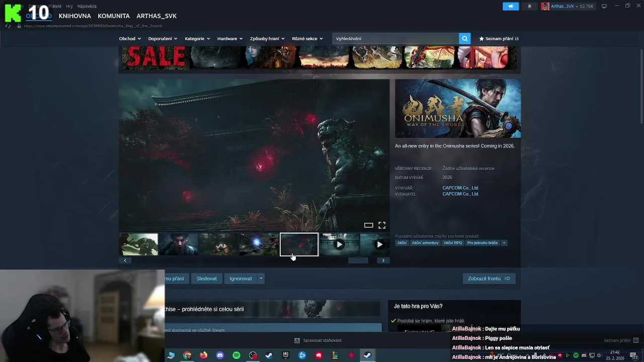644x362 pixels.
Task: Open Firefox from the taskbar
Action: [x=203, y=355]
